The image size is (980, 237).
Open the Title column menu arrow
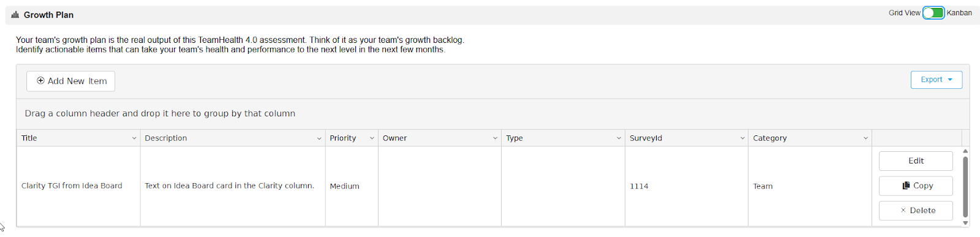pos(134,138)
